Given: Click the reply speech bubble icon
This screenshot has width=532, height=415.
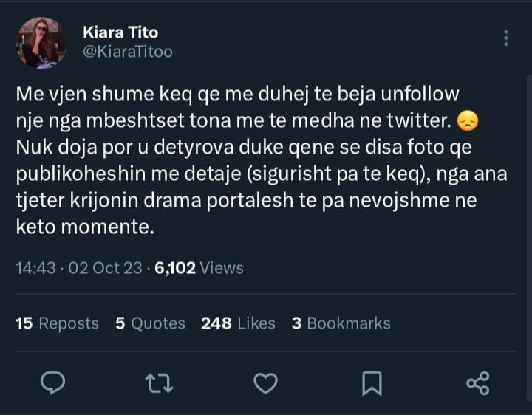Looking at the screenshot, I should 52,383.
